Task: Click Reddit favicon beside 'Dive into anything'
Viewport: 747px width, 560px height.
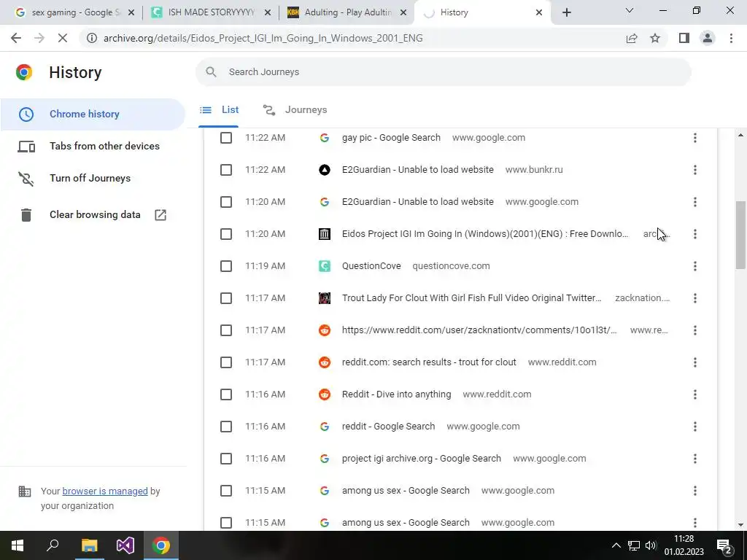Action: (325, 394)
